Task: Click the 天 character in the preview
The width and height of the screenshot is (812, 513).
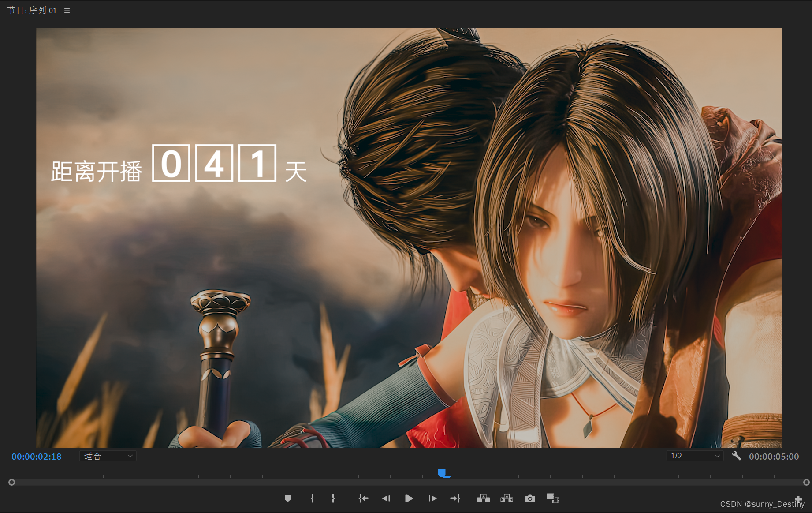Action: [x=296, y=172]
